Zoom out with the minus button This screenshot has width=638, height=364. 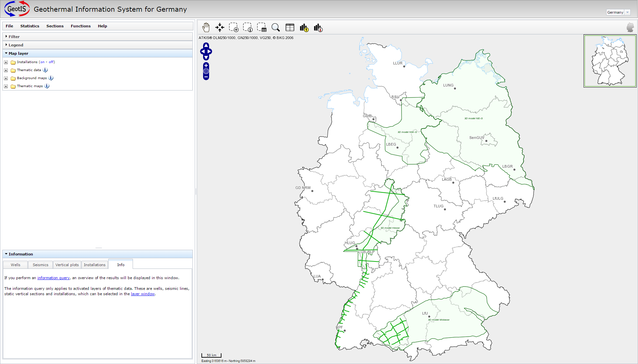(206, 77)
